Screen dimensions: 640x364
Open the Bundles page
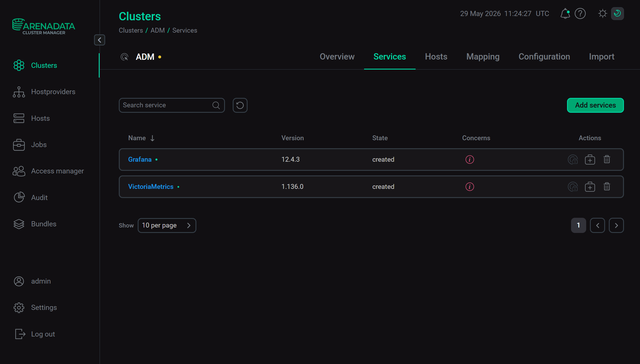35,224
